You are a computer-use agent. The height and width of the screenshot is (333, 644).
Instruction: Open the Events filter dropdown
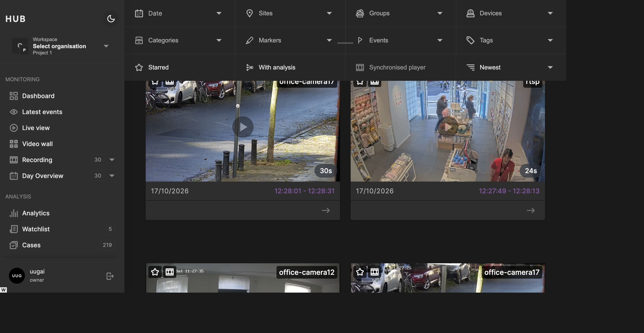click(x=400, y=40)
